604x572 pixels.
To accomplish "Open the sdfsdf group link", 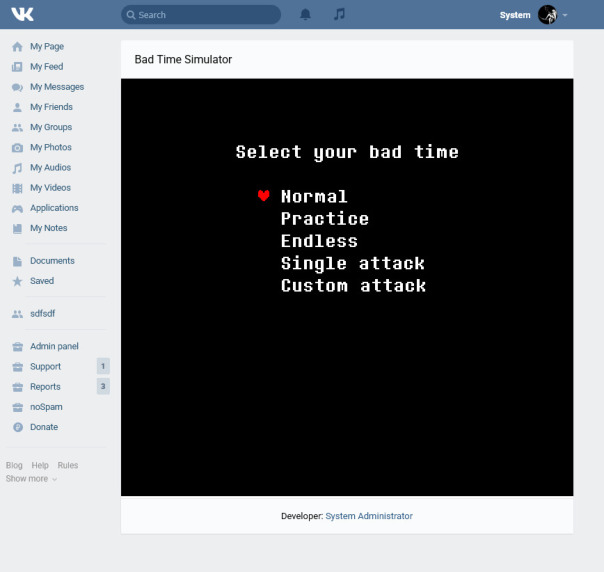I will click(42, 314).
